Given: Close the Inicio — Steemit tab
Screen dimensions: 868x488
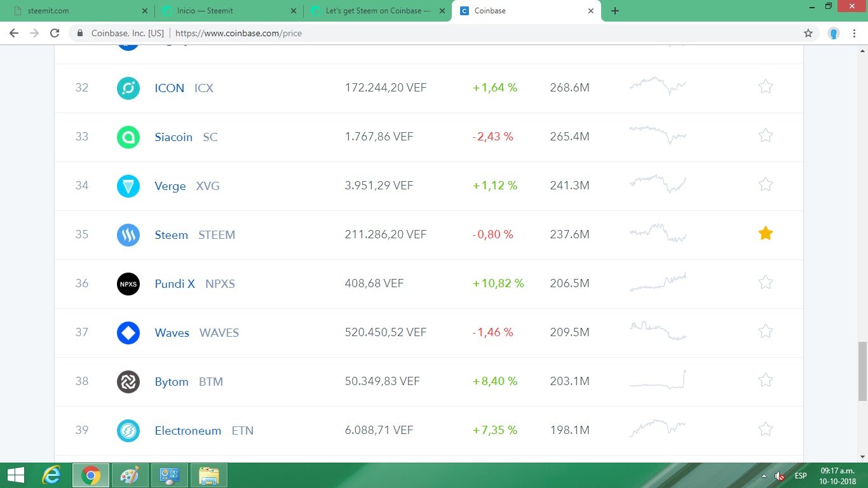Looking at the screenshot, I should click(x=293, y=11).
